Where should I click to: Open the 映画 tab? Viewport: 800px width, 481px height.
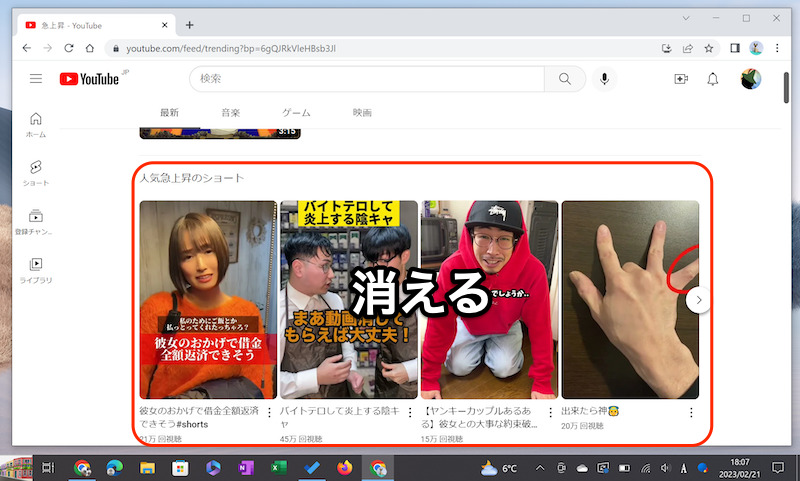362,113
